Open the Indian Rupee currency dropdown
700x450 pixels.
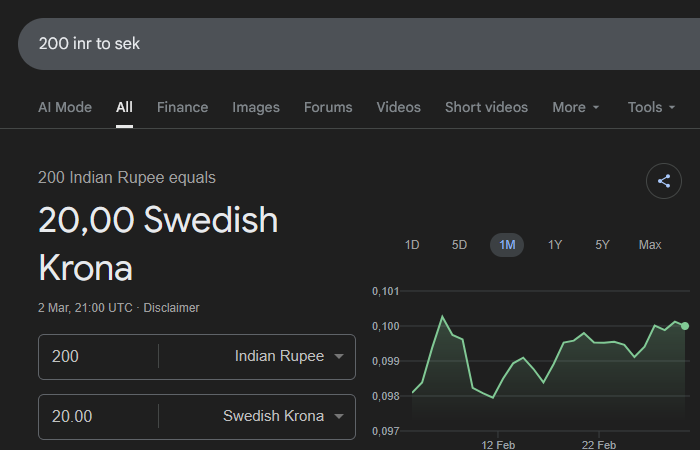click(288, 357)
